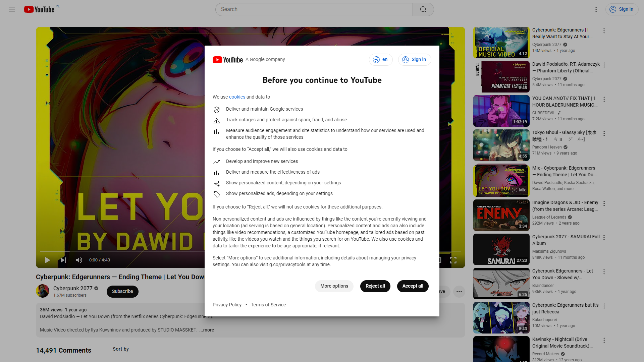Open the cookies link in the dialog

point(237,97)
